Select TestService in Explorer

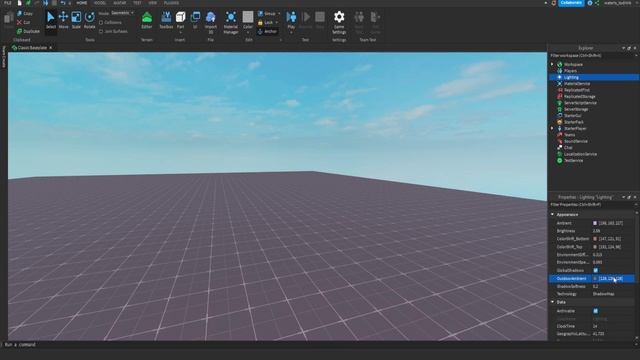tap(573, 161)
